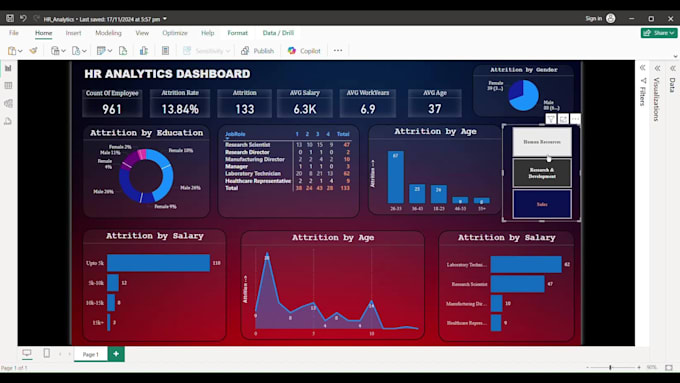Screen dimensions: 680x383
Task: Click the Redo arrow icon
Action: (36, 18)
